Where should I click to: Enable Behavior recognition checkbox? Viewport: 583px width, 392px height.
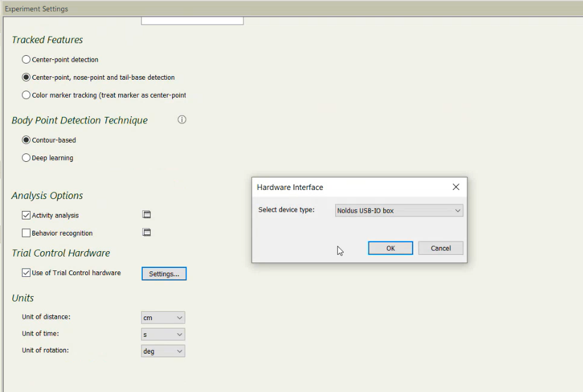(x=26, y=233)
